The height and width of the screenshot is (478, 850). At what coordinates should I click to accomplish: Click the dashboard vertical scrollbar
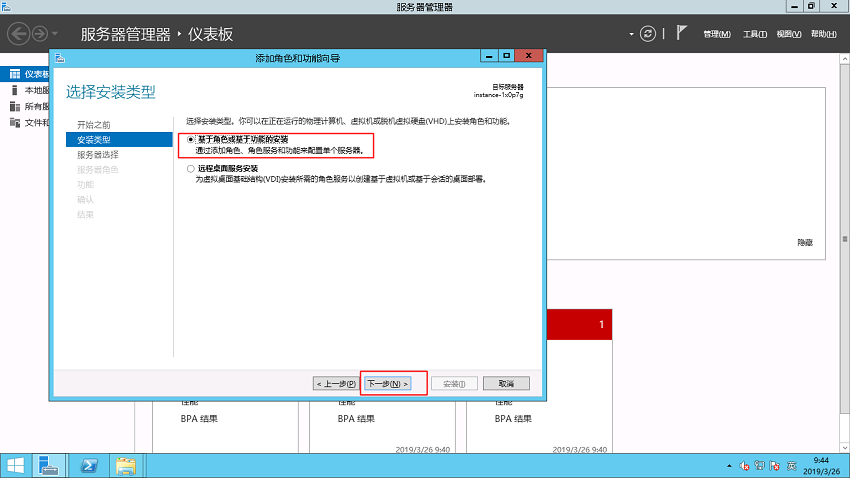pyautogui.click(x=845, y=238)
